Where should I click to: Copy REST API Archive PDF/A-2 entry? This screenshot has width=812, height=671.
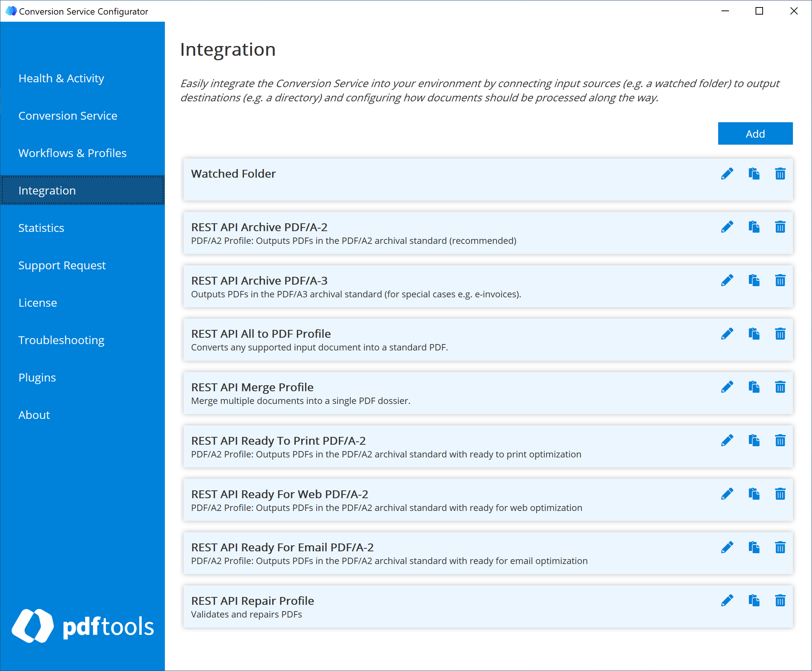click(754, 227)
